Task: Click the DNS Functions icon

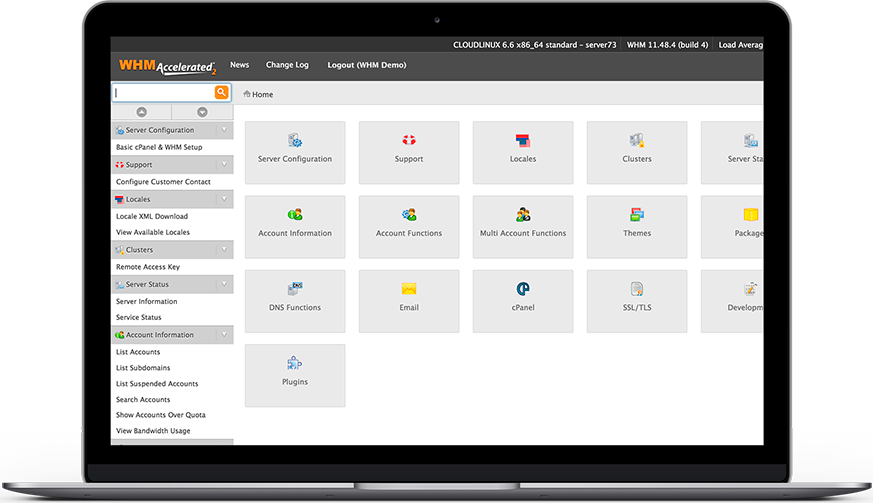Action: 295,289
